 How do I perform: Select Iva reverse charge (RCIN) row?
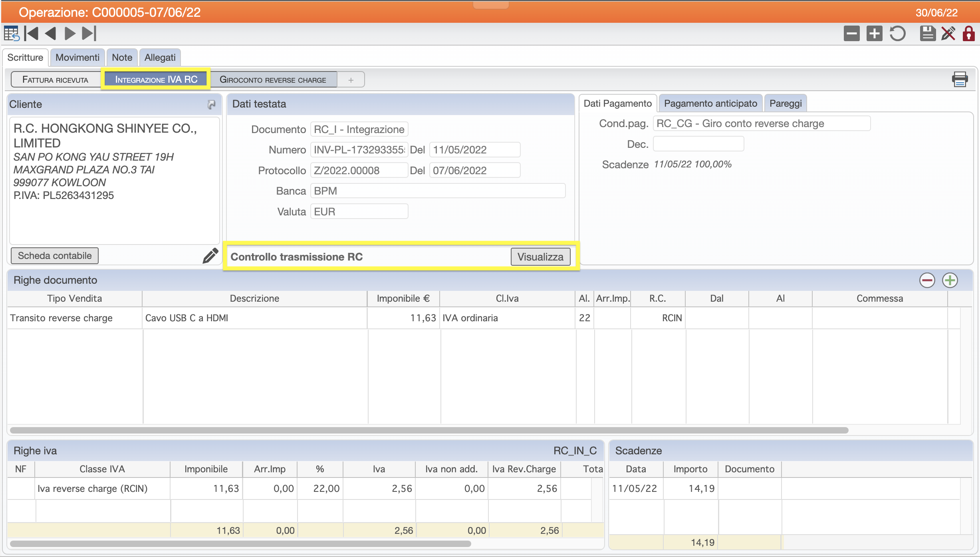pyautogui.click(x=299, y=489)
